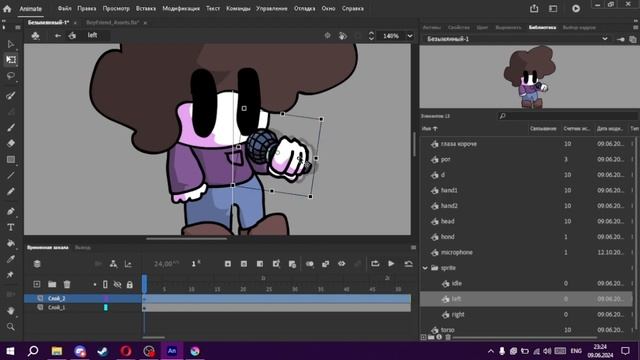Select the Free Transform tool

click(x=11, y=60)
